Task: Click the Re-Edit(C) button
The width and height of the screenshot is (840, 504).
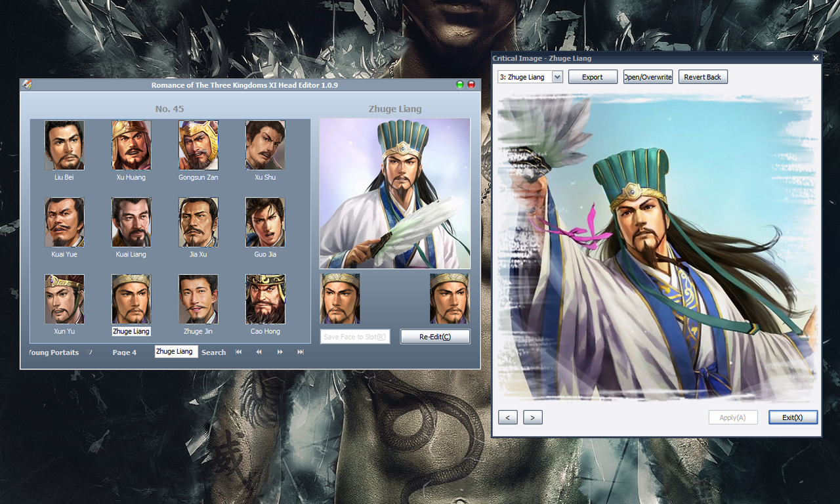Action: coord(435,337)
